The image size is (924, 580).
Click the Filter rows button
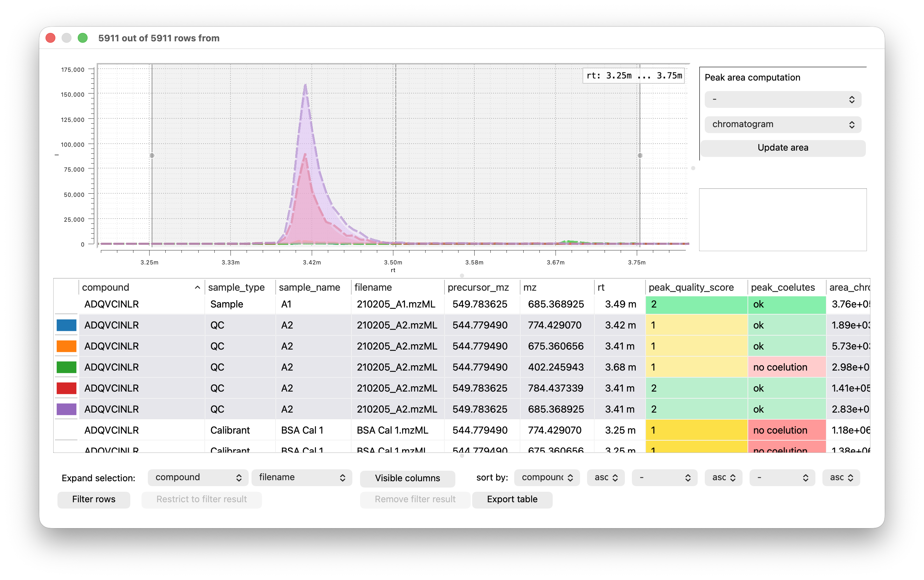coord(94,499)
